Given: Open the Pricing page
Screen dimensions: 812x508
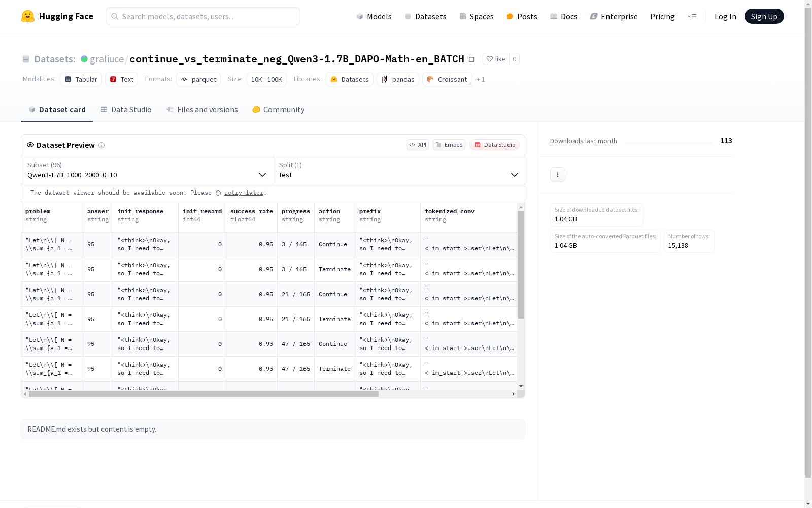Looking at the screenshot, I should (662, 16).
